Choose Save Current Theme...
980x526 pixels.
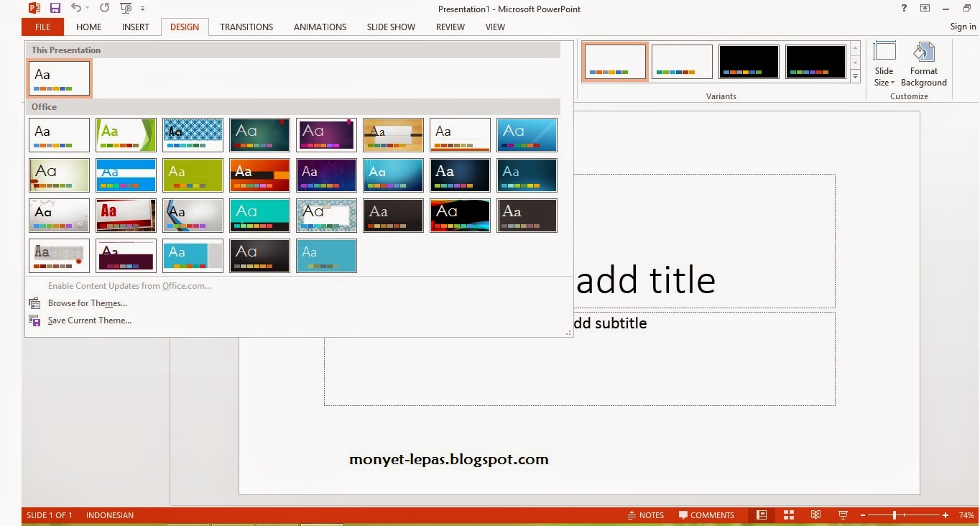(90, 320)
